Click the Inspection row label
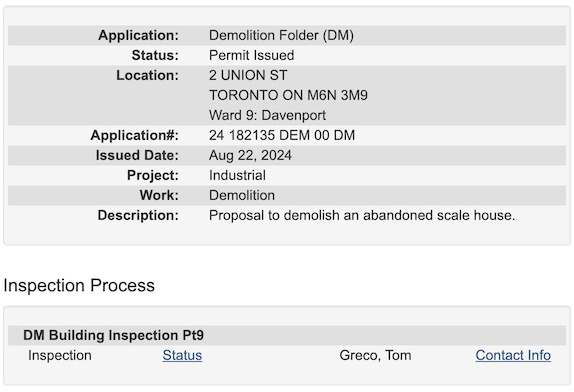The height and width of the screenshot is (392, 574). click(60, 355)
